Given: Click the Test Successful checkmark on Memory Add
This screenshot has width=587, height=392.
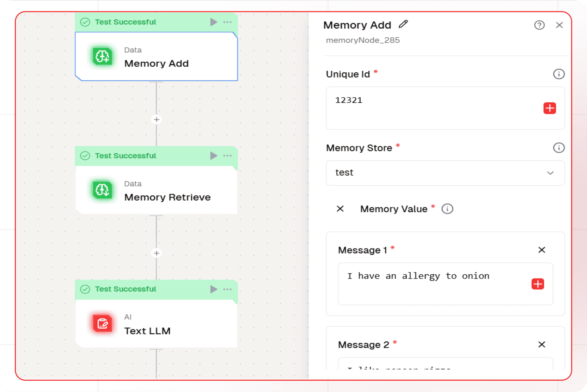Looking at the screenshot, I should tap(85, 22).
